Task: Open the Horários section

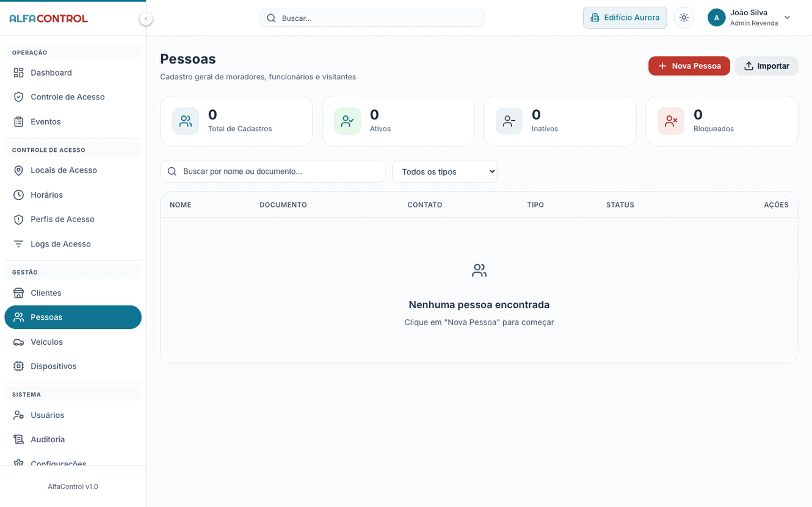Action: pos(73,195)
